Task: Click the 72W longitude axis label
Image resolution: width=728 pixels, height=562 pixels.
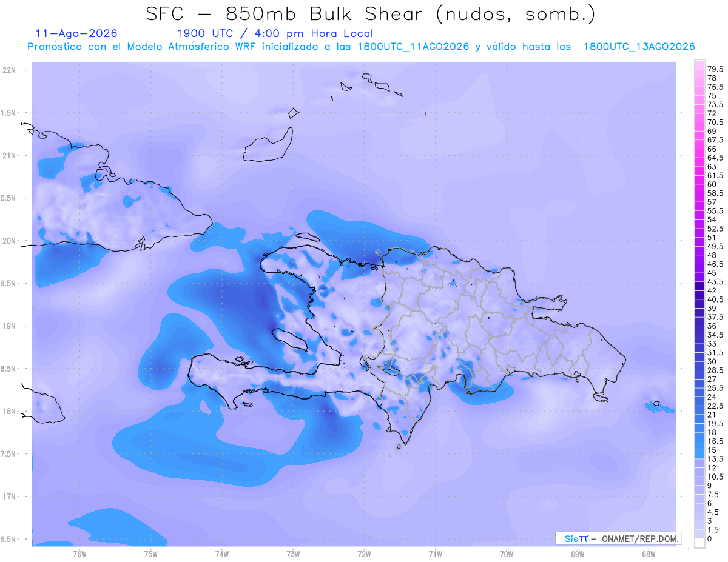Action: pos(364,554)
